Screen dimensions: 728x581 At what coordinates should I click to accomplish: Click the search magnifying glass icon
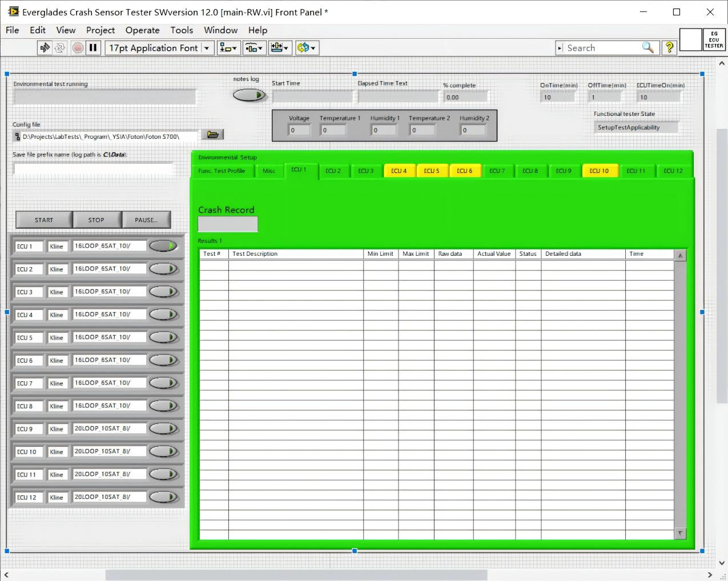(x=647, y=48)
